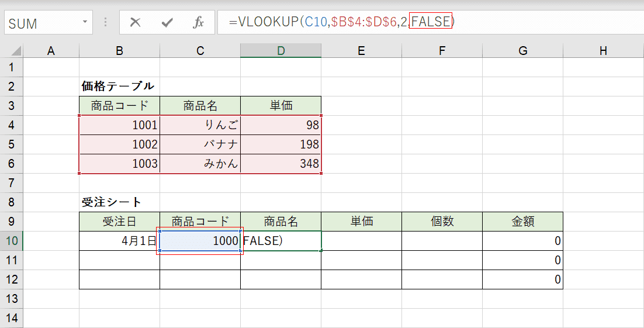Image resolution: width=644 pixels, height=328 pixels.
Task: Click the Select All corner triangle
Action: pos(16,50)
